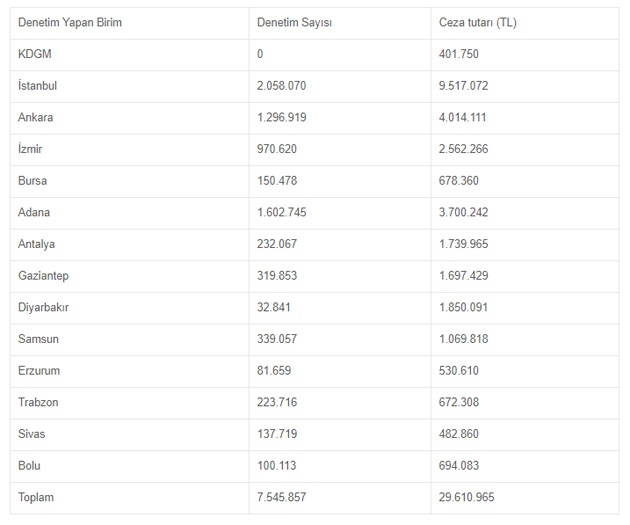Select Gaziantep's audit count 319.853
Screen dimensions: 630x525
coord(277,276)
